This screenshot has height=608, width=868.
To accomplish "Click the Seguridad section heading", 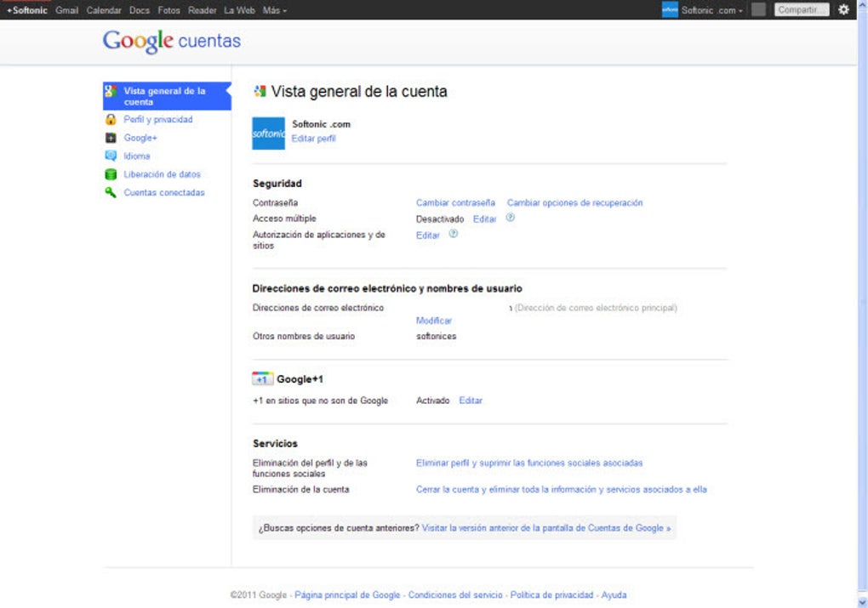I will tap(277, 183).
